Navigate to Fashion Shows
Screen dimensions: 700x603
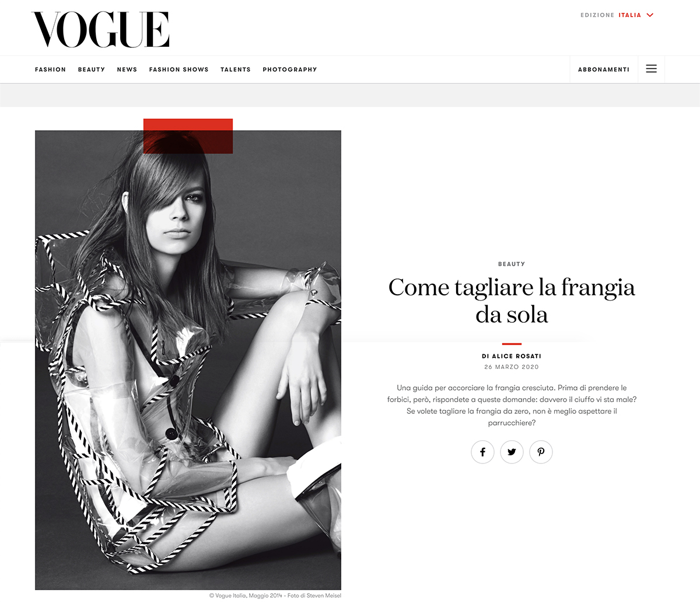(178, 69)
